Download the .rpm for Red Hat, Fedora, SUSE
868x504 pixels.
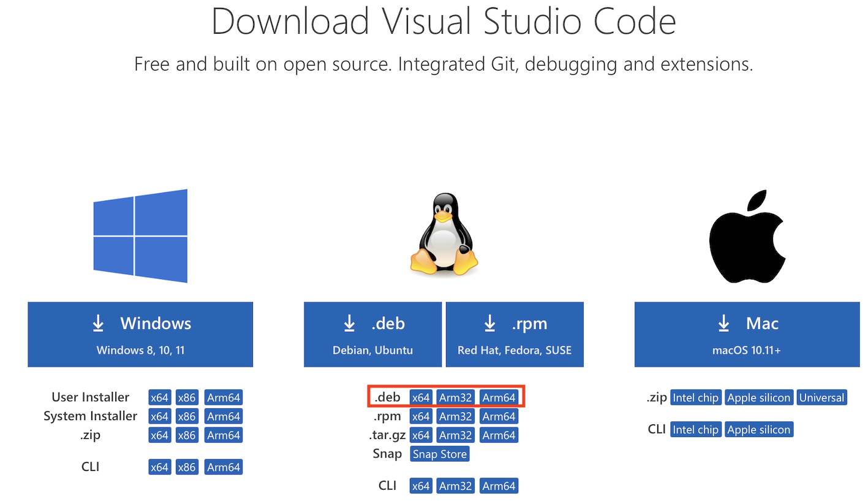514,334
